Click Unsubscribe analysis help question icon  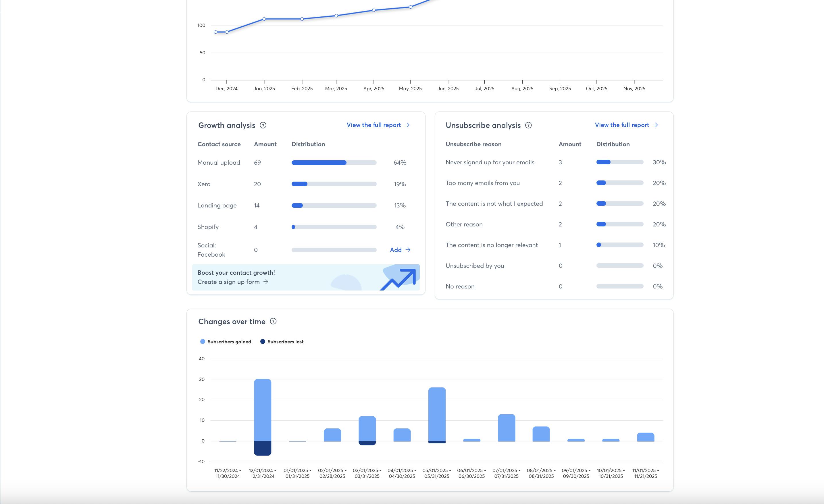click(528, 125)
